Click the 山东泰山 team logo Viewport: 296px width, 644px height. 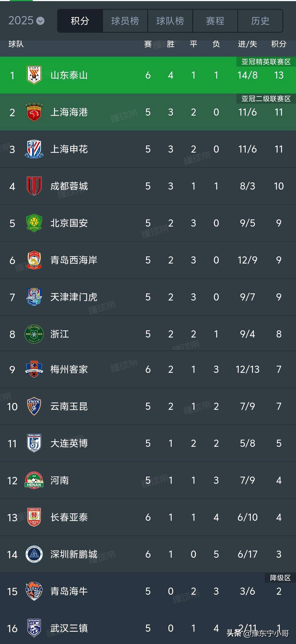(x=34, y=75)
